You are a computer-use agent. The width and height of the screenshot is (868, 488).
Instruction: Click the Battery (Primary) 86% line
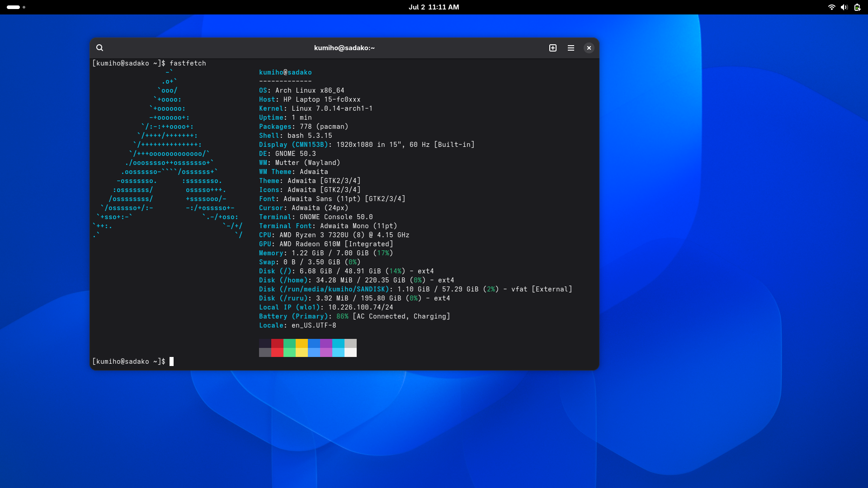click(354, 316)
